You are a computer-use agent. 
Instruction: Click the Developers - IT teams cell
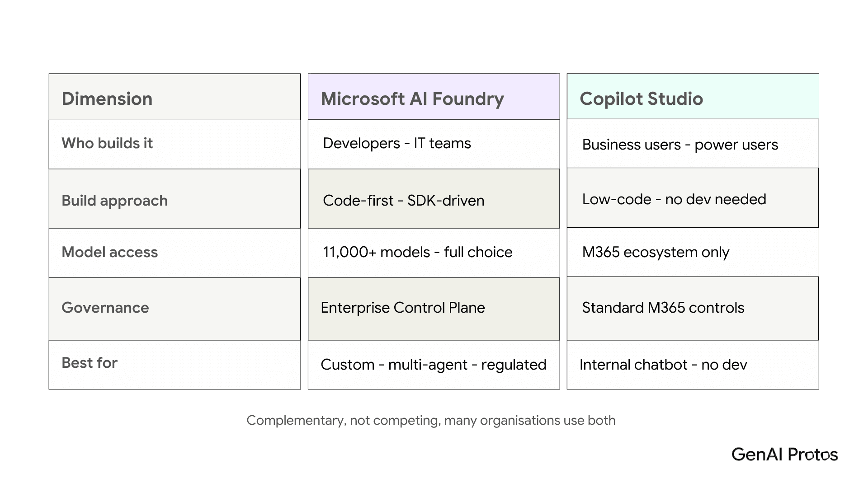(x=434, y=144)
